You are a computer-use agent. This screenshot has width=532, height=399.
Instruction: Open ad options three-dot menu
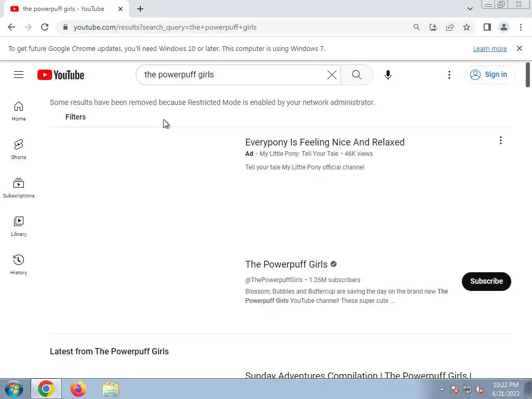[500, 140]
